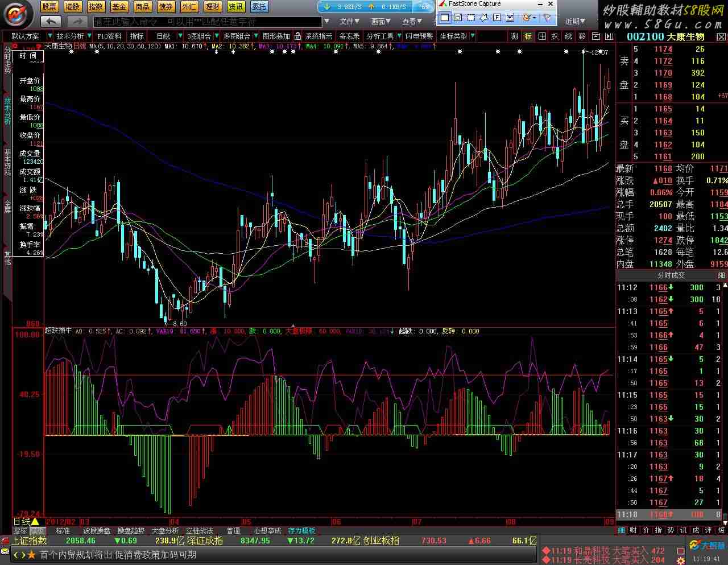The height and width of the screenshot is (565, 728).
Task: Click the forward arrow navigation button
Action: (x=77, y=22)
